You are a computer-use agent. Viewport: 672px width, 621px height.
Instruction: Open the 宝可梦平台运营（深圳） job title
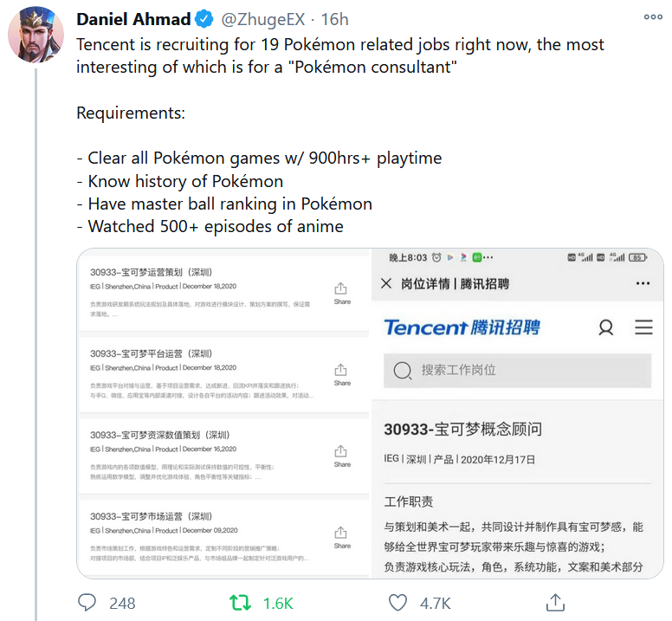click(x=152, y=353)
